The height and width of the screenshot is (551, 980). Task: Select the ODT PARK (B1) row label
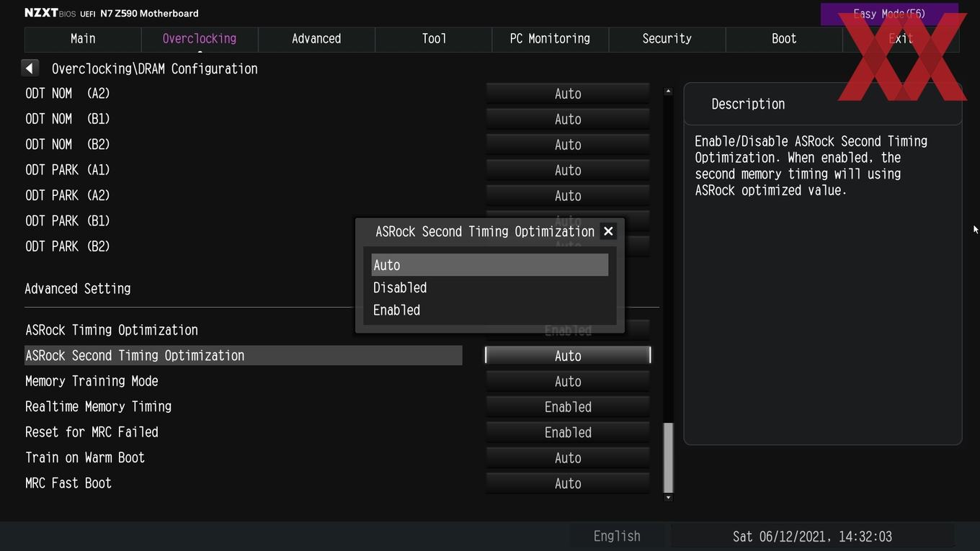68,221
